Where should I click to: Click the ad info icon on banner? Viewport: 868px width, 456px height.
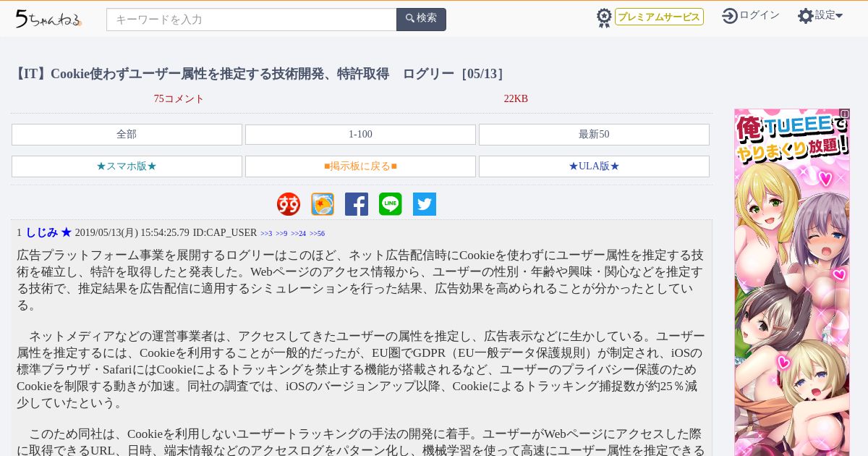pyautogui.click(x=844, y=114)
